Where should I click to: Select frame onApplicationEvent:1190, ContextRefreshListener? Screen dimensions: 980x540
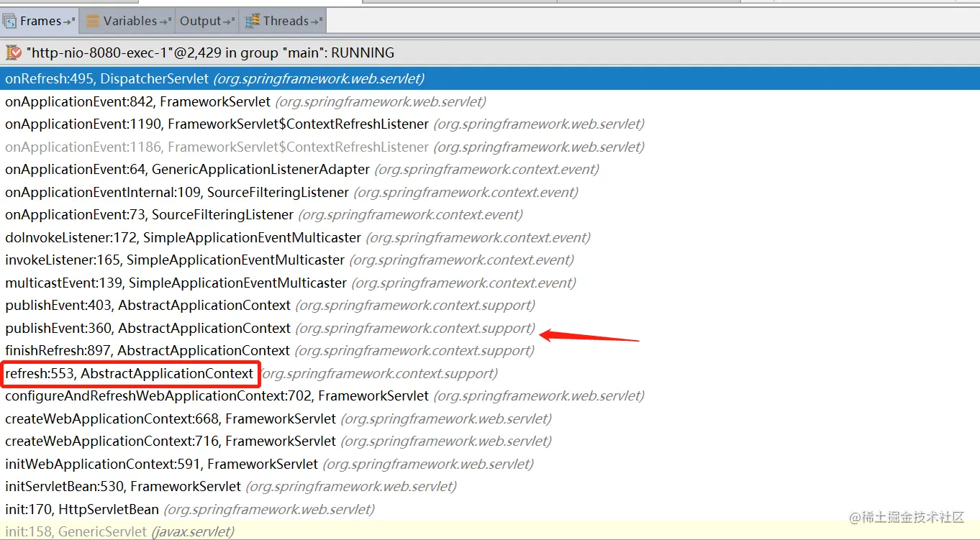[490, 124]
